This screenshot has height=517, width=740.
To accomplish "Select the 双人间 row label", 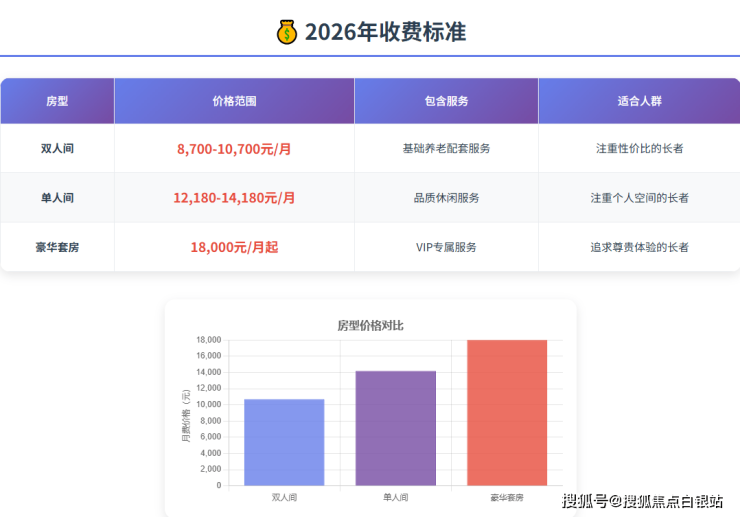I will tap(58, 148).
